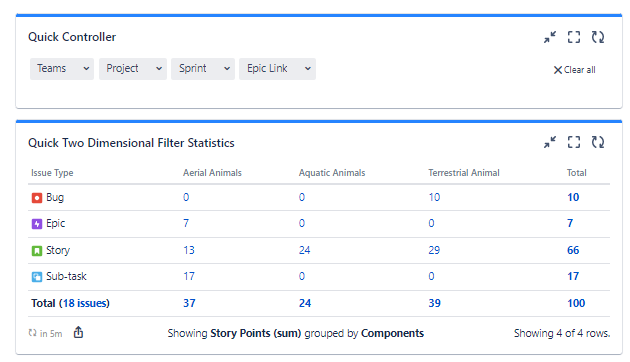Open the grand total 100
The image size is (630, 362).
click(576, 303)
